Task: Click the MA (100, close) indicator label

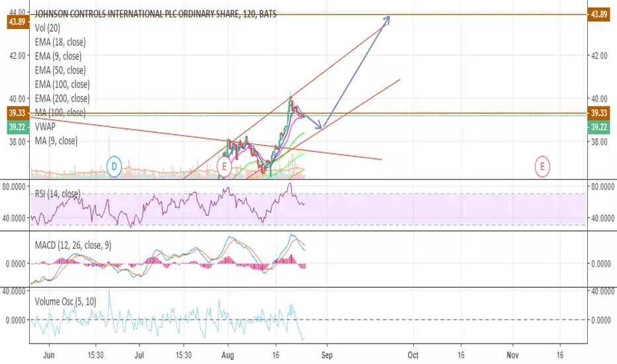Action: coord(60,113)
